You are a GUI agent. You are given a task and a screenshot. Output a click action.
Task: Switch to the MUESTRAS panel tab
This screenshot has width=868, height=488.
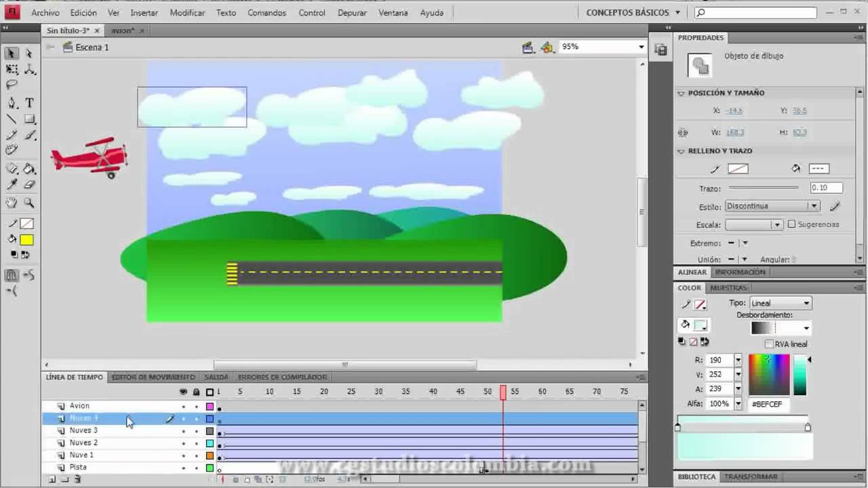click(x=728, y=288)
